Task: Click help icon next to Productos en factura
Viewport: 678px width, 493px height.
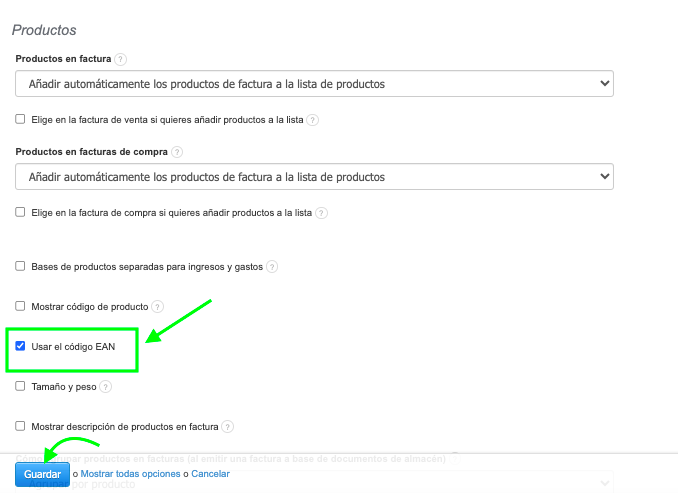Action: click(121, 60)
